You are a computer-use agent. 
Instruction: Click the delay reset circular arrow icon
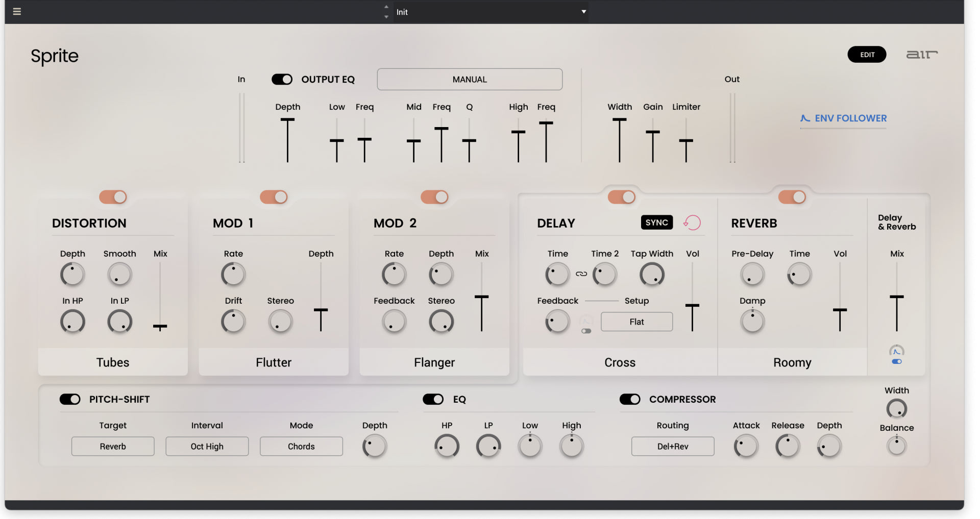pyautogui.click(x=693, y=223)
